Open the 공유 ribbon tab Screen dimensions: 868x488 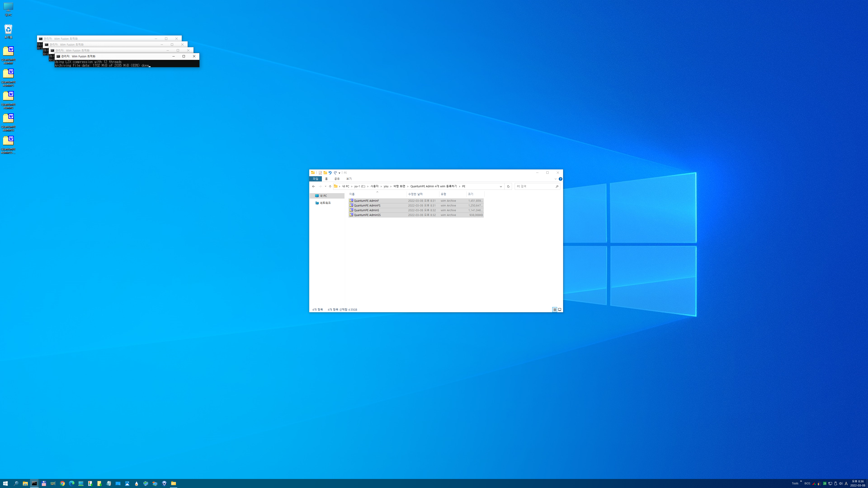(337, 179)
